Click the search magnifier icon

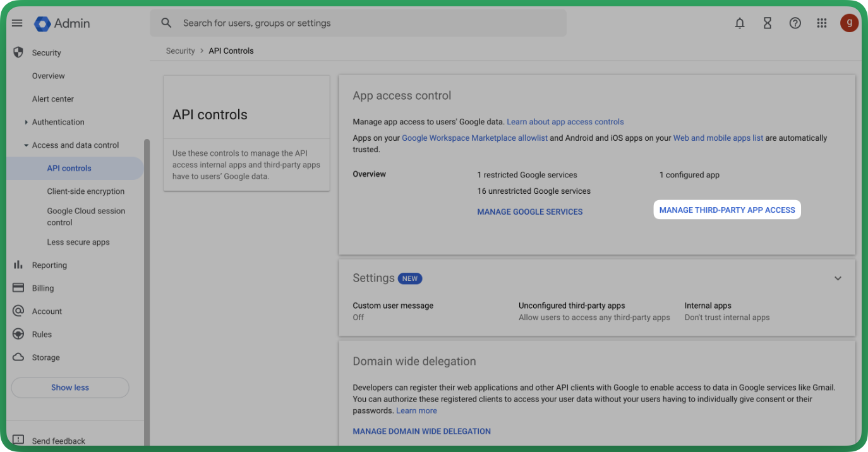(x=166, y=23)
